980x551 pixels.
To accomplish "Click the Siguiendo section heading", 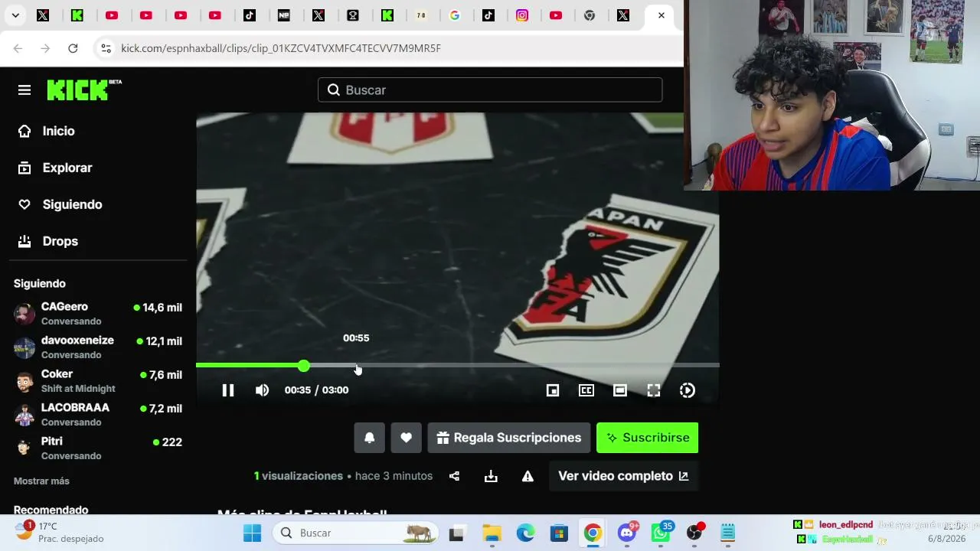I will coord(40,284).
